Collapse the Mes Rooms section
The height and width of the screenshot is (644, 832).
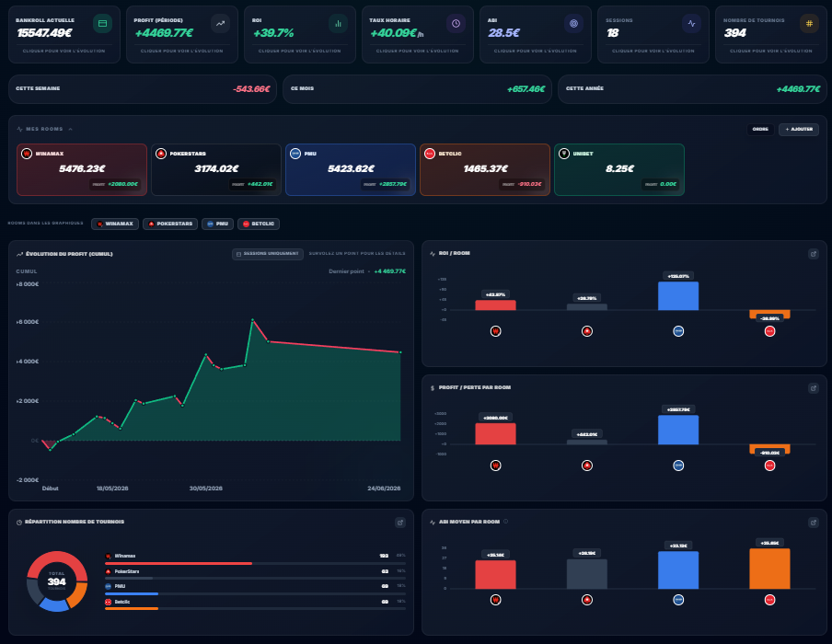pos(70,129)
